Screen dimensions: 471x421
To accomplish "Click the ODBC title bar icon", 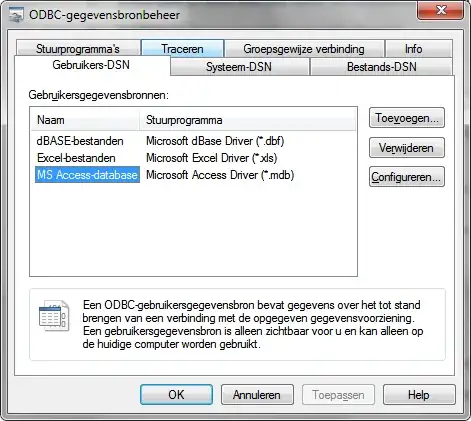I will [16, 15].
